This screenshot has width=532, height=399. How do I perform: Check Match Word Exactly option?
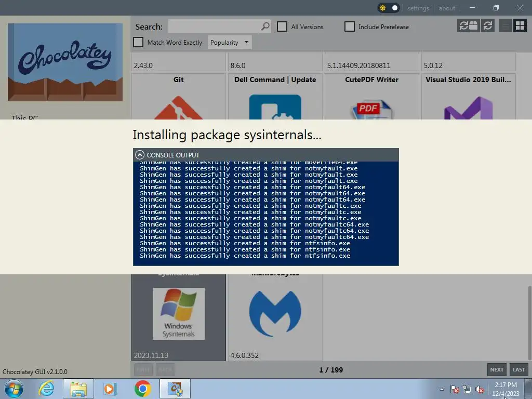[x=138, y=42]
